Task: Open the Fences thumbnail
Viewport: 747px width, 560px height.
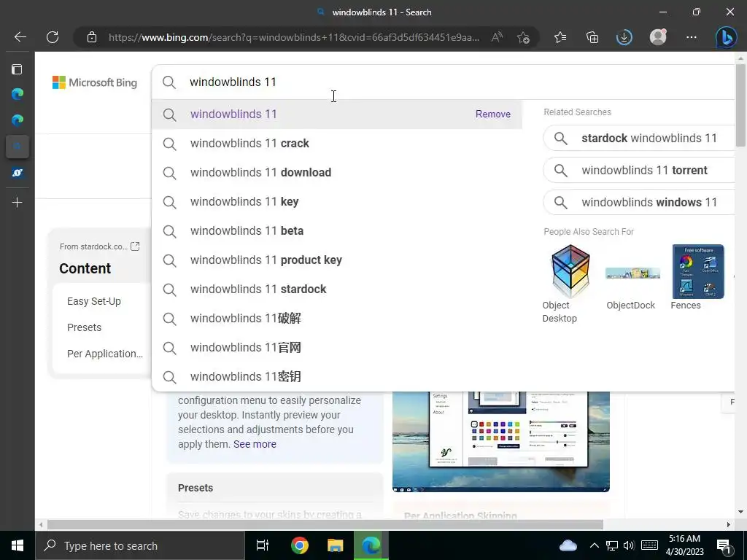Action: pyautogui.click(x=698, y=271)
